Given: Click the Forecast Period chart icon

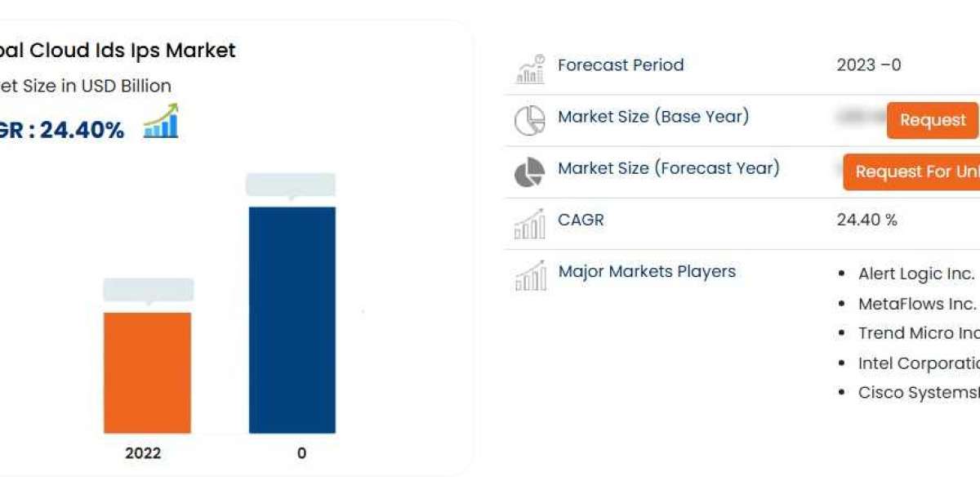Looking at the screenshot, I should (x=530, y=69).
